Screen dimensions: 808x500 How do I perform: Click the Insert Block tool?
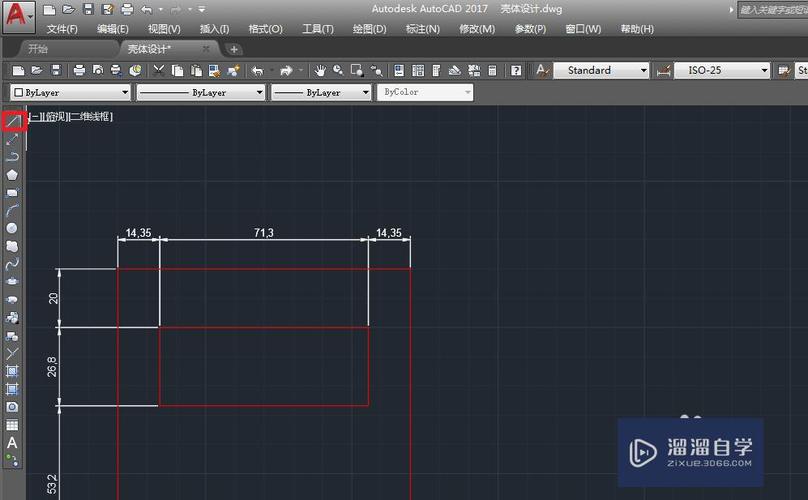[x=12, y=318]
